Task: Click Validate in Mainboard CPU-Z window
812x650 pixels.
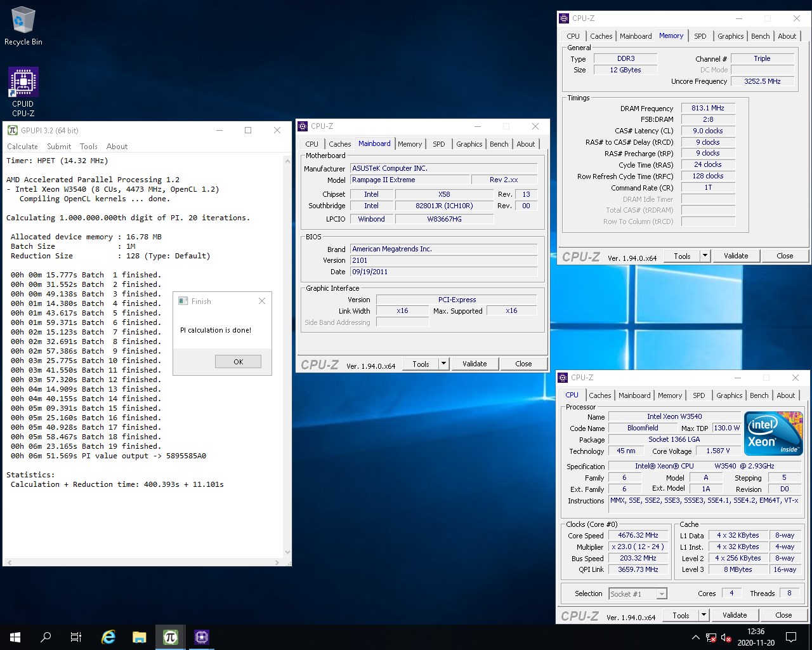Action: point(475,364)
